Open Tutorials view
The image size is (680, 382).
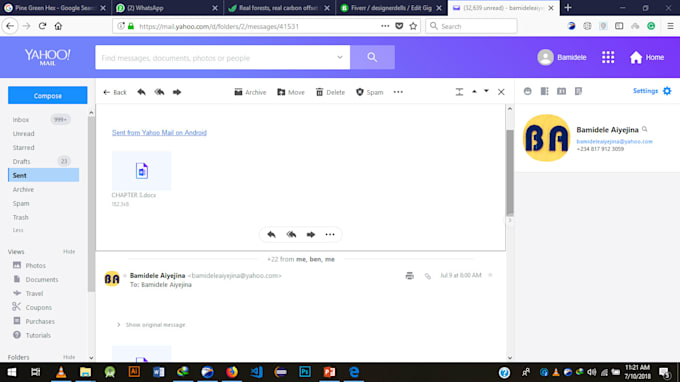pos(32,335)
